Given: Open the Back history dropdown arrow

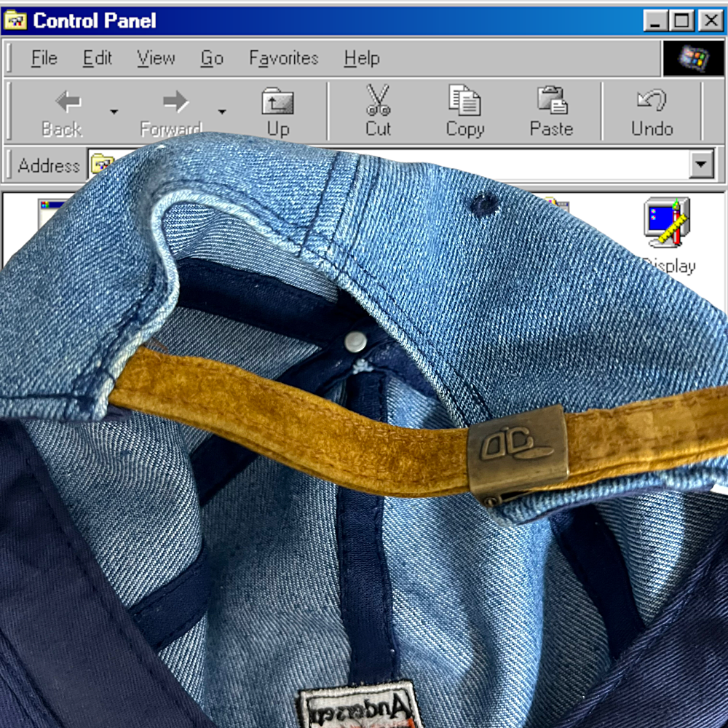Looking at the screenshot, I should click(114, 111).
